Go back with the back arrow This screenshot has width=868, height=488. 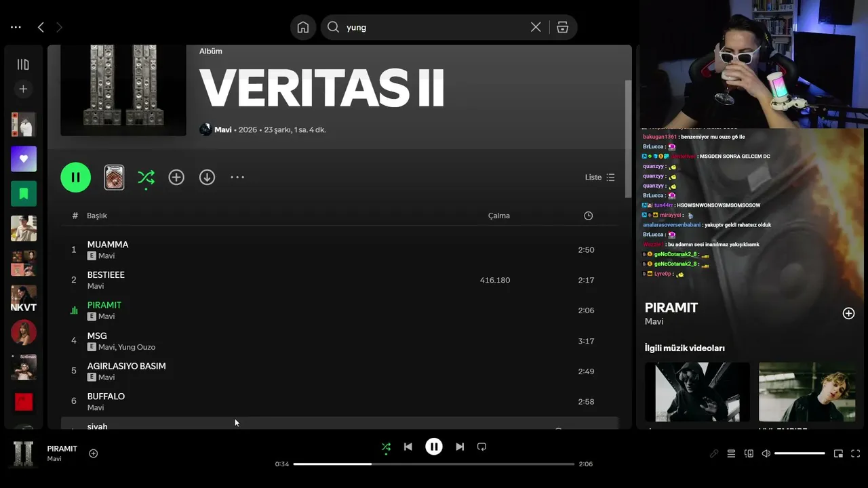(41, 27)
